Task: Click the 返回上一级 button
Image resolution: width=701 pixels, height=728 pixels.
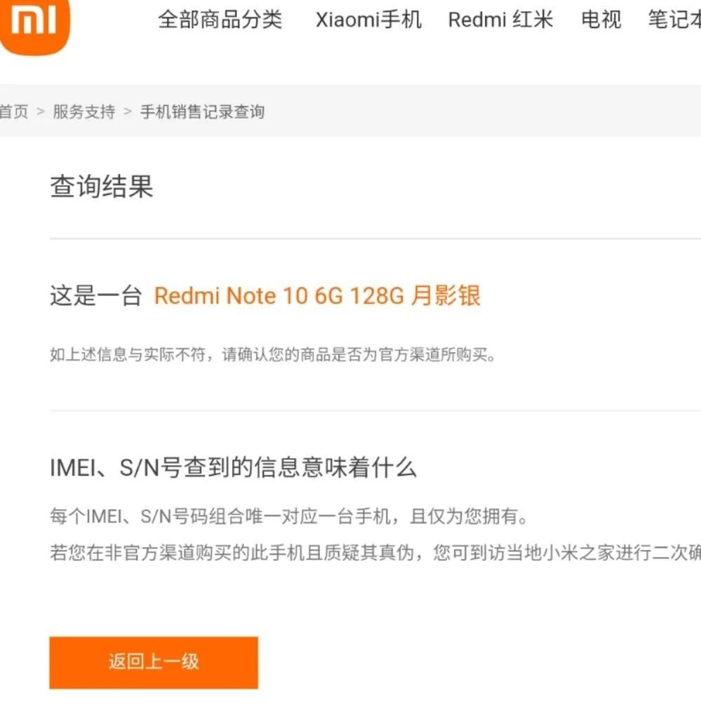Action: [154, 663]
